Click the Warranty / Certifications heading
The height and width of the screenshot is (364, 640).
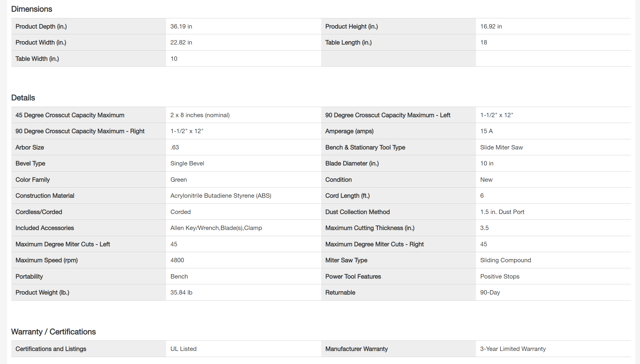pos(53,332)
